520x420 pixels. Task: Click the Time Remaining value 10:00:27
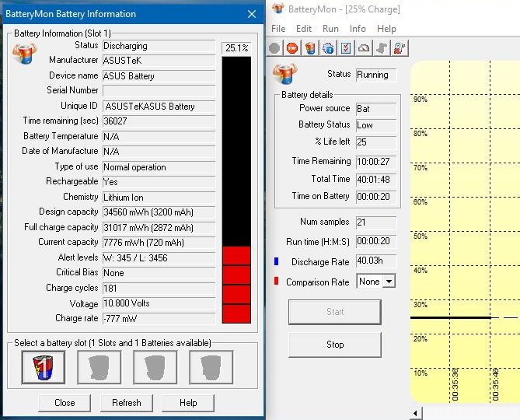(x=376, y=162)
